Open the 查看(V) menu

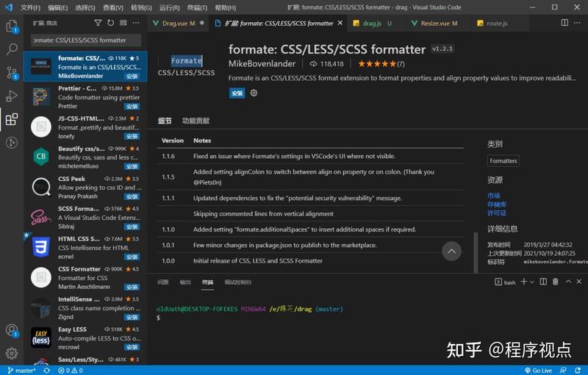(x=113, y=7)
